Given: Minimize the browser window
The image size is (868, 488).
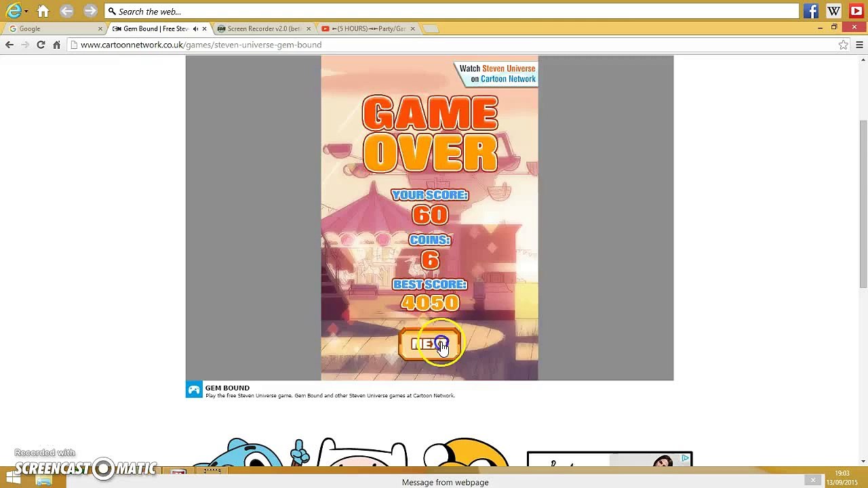Looking at the screenshot, I should tap(820, 28).
